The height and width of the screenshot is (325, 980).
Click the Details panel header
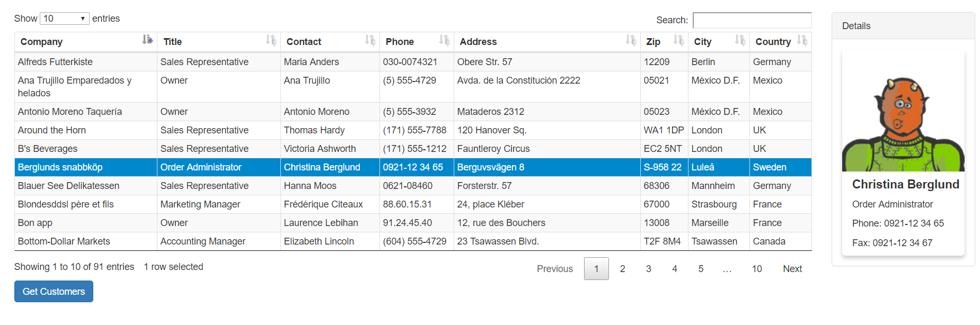(x=903, y=26)
